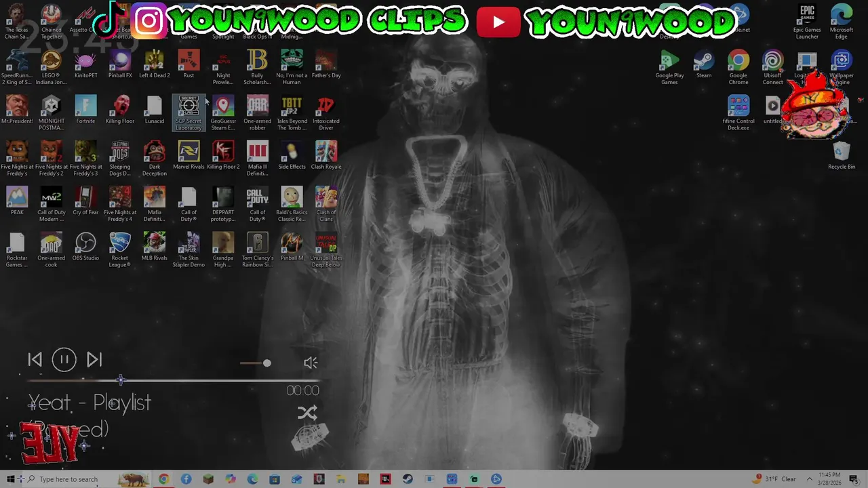Viewport: 868px width, 488px height.
Task: Open the Epic Games Launcher shortcut
Action: [807, 22]
